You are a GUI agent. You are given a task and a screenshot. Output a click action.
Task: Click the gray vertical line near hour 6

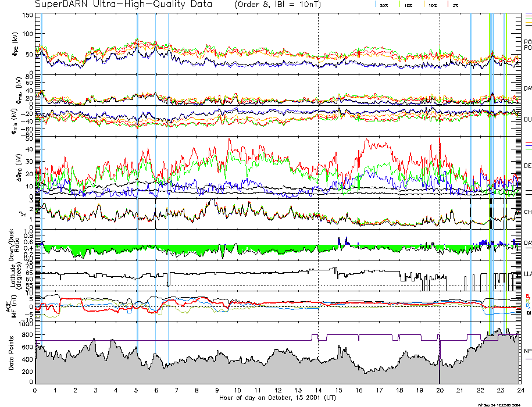click(x=156, y=174)
